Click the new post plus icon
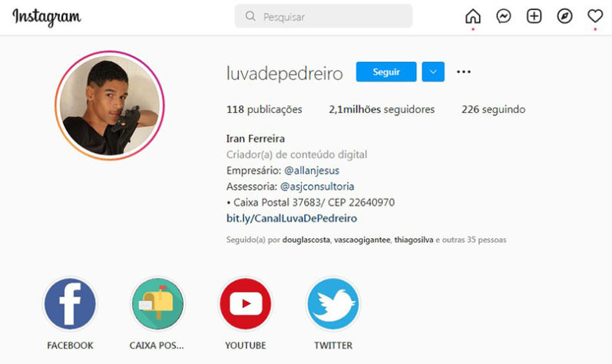Viewport: 612px width, 364px height. [534, 16]
